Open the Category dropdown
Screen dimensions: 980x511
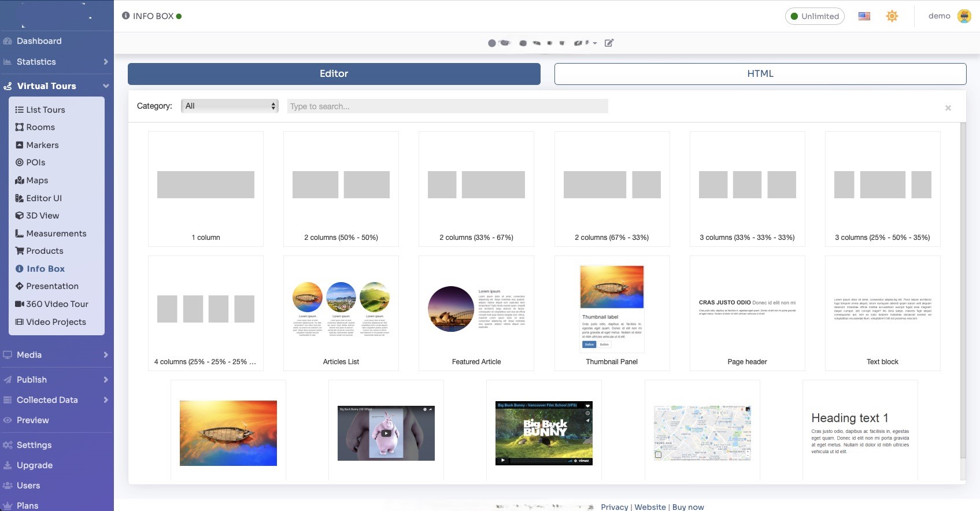[x=230, y=106]
